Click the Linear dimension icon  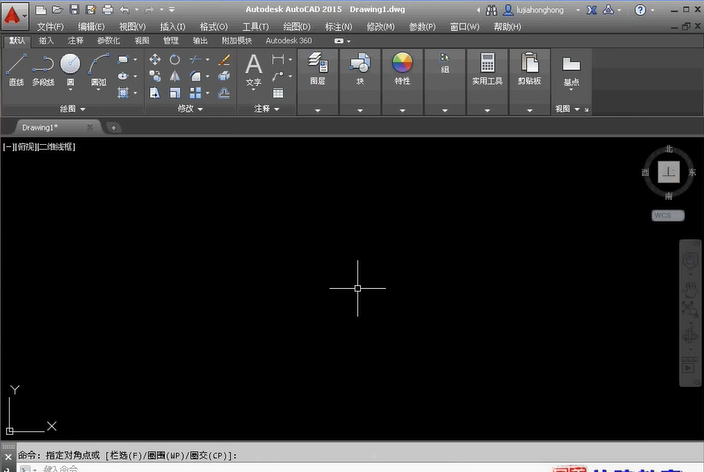tap(278, 59)
